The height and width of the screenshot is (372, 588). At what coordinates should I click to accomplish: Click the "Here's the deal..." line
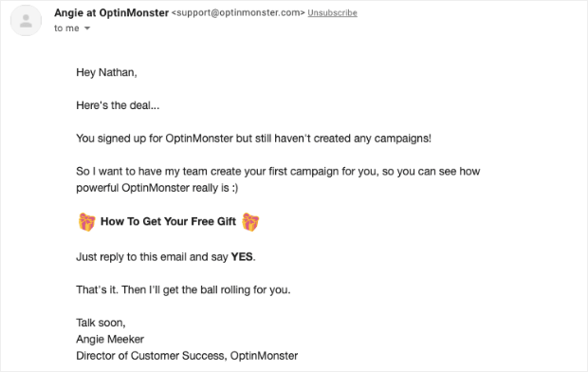118,105
